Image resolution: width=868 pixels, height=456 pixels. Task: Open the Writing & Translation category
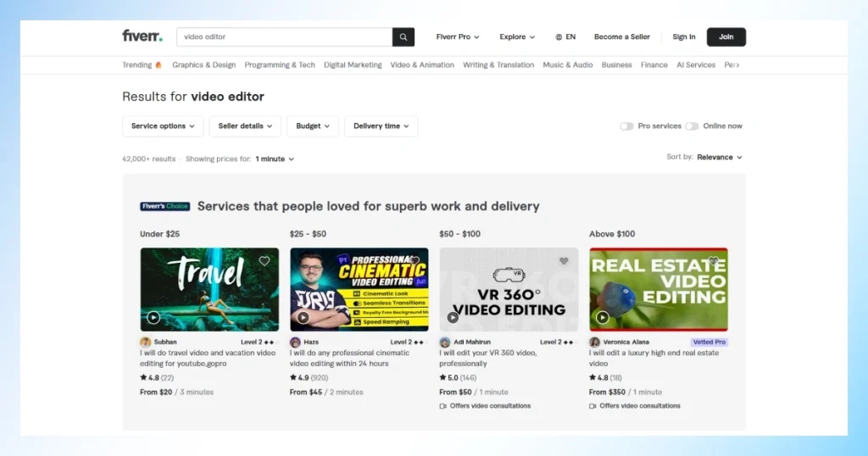click(498, 64)
